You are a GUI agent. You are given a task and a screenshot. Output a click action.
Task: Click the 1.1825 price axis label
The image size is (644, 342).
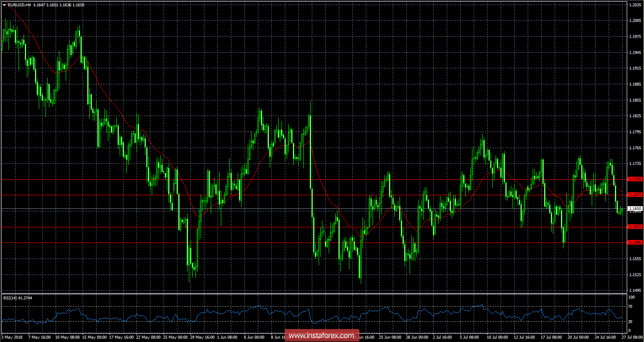pos(635,116)
